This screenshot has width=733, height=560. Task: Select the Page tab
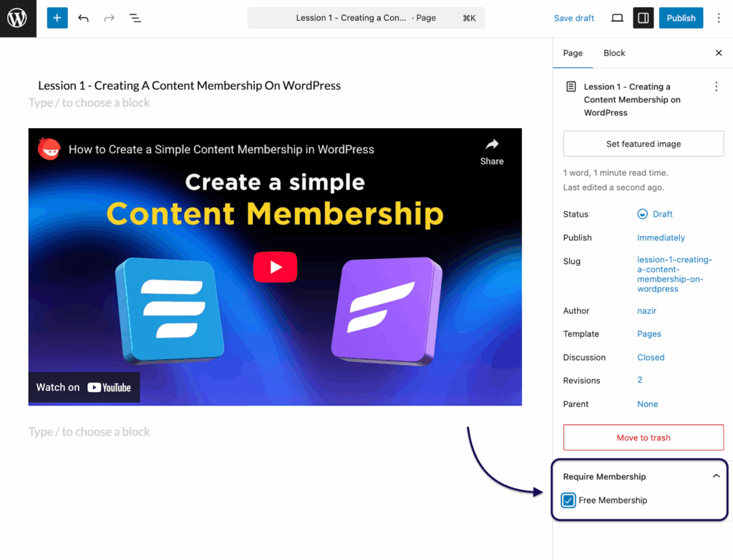tap(572, 52)
